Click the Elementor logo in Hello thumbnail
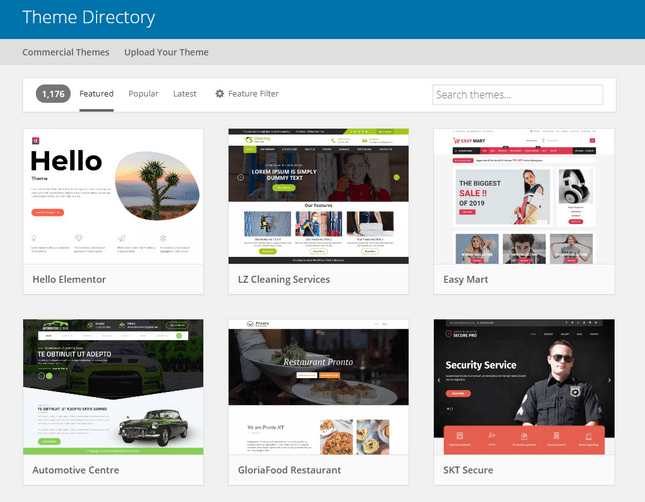The width and height of the screenshot is (645, 502). [x=35, y=142]
